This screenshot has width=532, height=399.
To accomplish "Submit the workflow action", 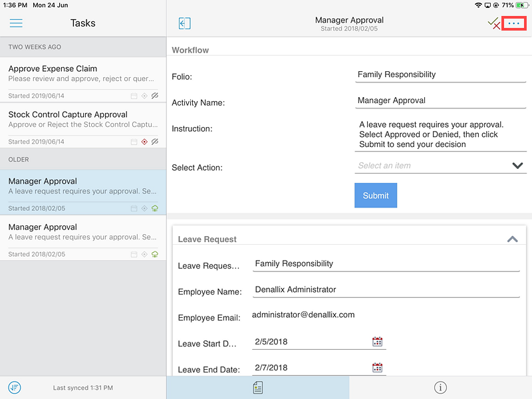I will click(376, 196).
